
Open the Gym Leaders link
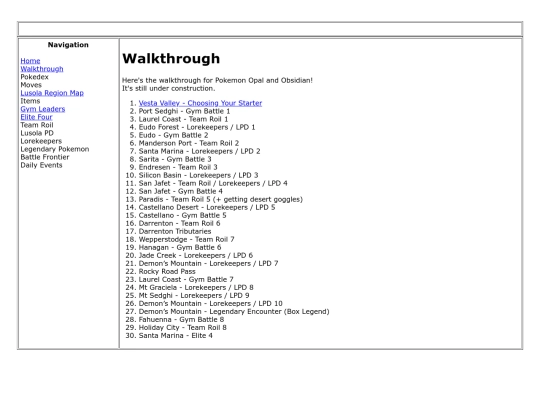coord(43,109)
